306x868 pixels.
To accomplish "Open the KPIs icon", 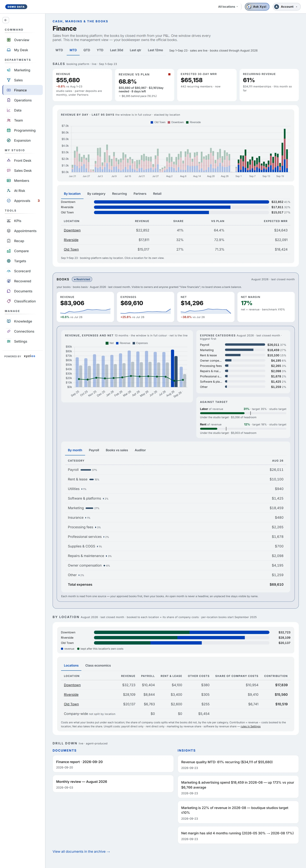I will coord(9,221).
